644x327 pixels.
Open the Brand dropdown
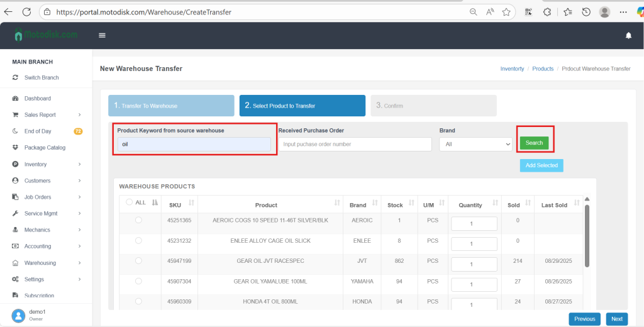point(475,144)
